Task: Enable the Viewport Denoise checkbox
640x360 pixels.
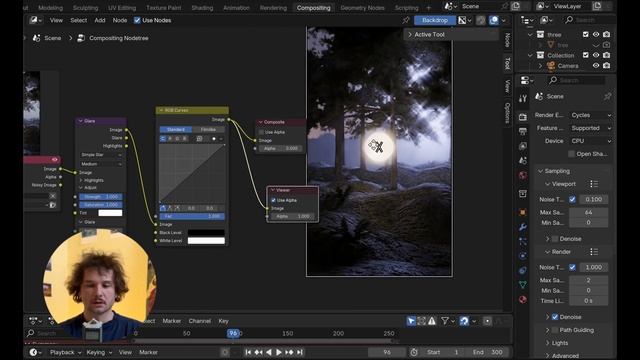Action: [x=555, y=239]
